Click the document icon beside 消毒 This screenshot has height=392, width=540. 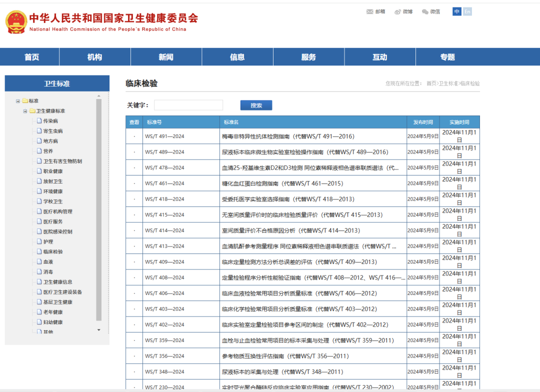tap(39, 272)
